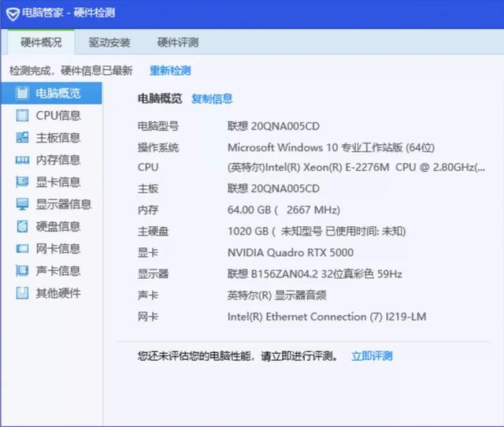Viewport: 504px width, 427px height.
Task: Click the 声卡信息 sound card icon
Action: tap(22, 271)
